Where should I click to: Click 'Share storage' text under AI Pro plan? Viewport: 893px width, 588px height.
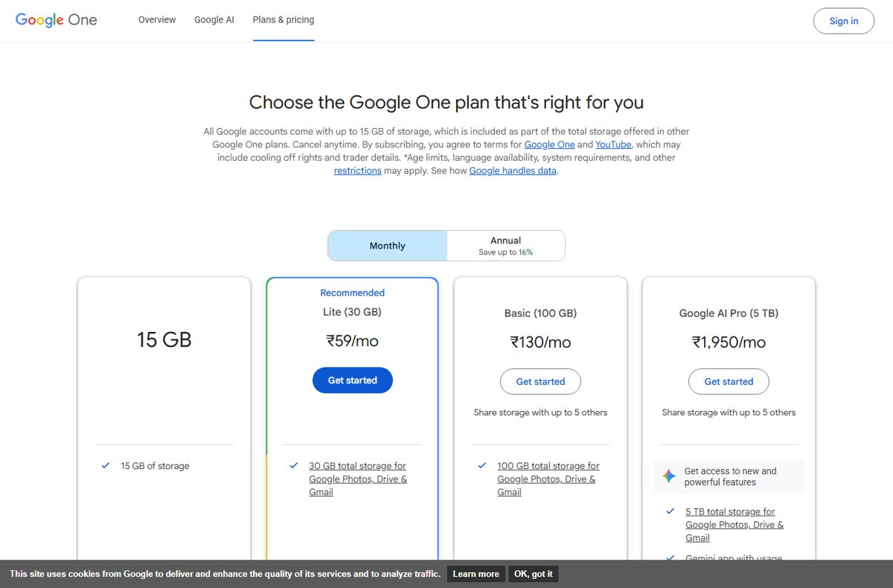point(729,412)
